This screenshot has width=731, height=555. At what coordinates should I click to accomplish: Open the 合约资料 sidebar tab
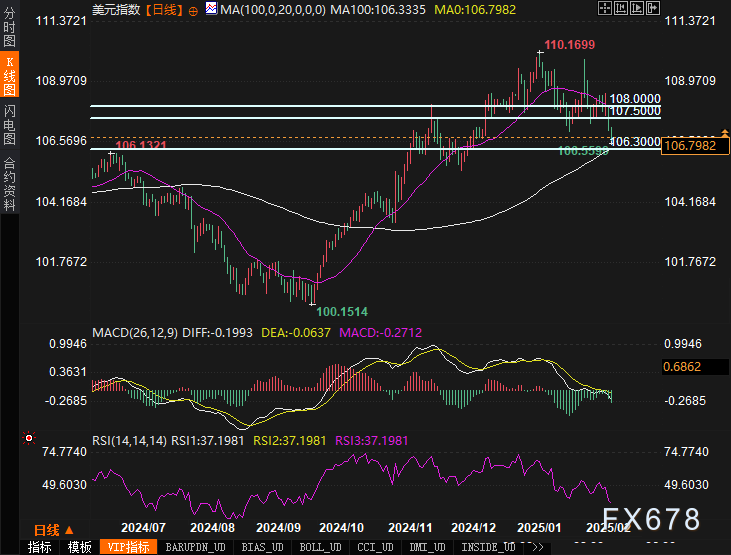pos(9,184)
